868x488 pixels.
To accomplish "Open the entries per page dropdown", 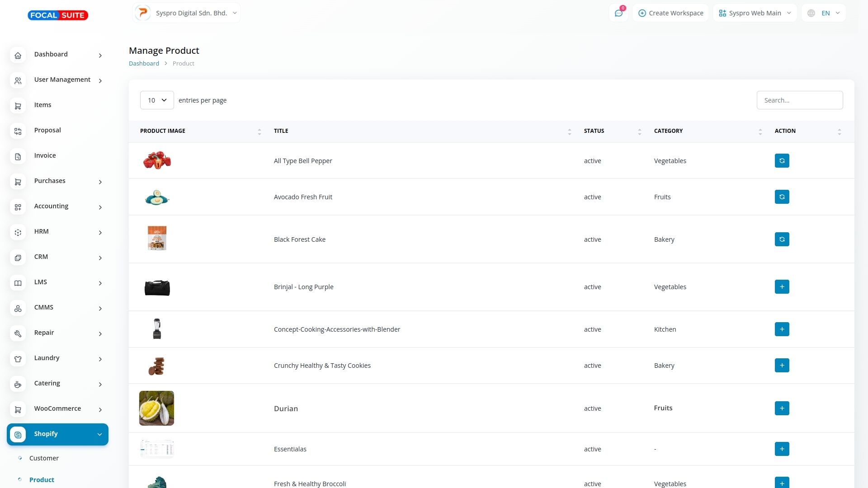I will pyautogui.click(x=157, y=100).
